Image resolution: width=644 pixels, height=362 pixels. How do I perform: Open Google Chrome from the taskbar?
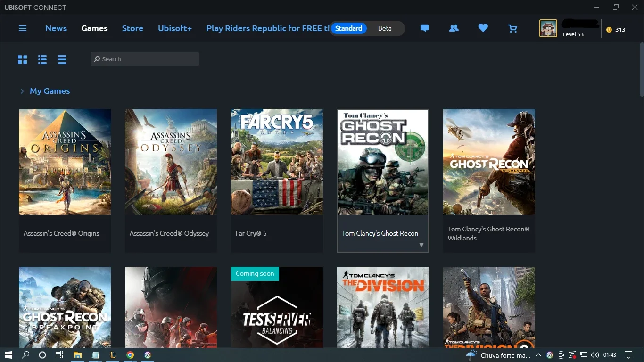[130, 355]
